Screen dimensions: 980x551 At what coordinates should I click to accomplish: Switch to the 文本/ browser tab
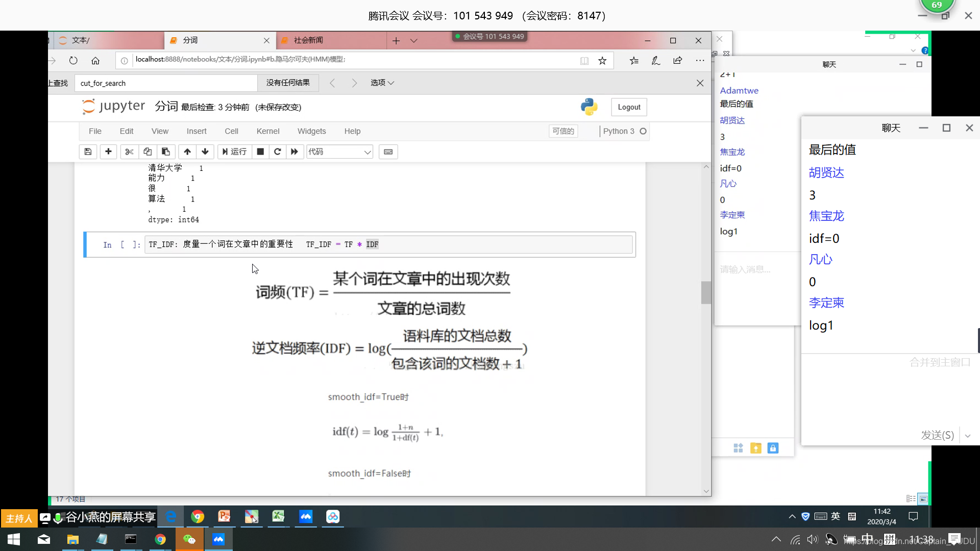click(110, 40)
